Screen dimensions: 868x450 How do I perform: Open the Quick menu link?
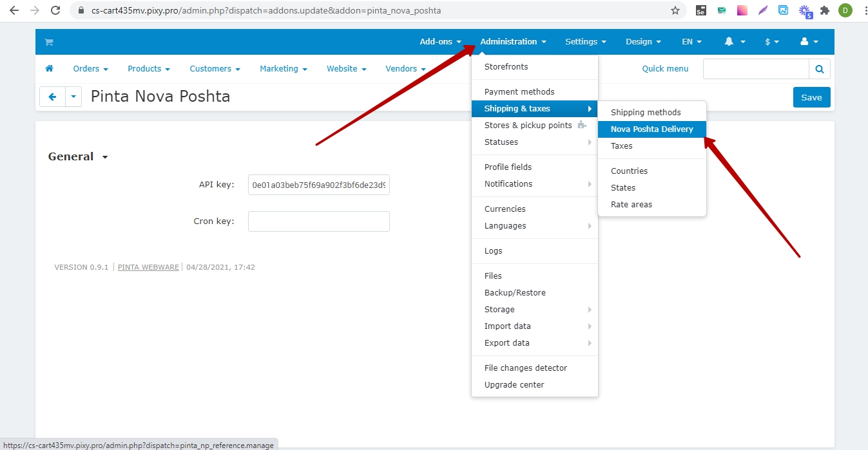[665, 68]
